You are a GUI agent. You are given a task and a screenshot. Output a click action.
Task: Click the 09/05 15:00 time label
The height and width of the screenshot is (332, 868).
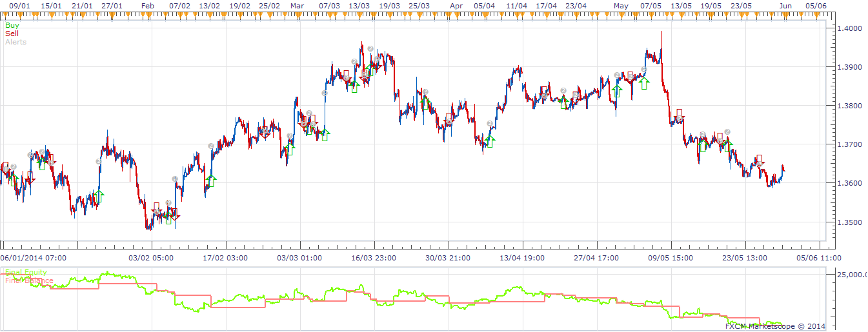pos(671,258)
